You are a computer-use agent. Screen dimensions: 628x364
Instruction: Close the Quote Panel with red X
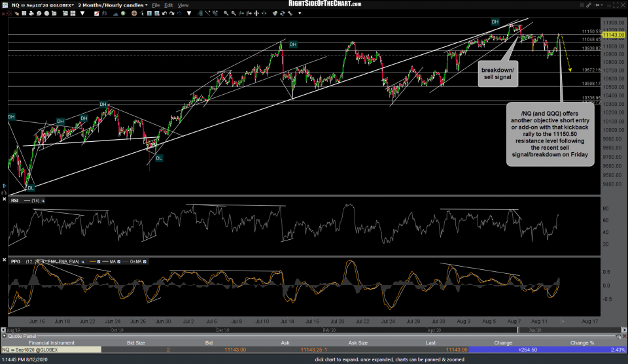[624, 336]
